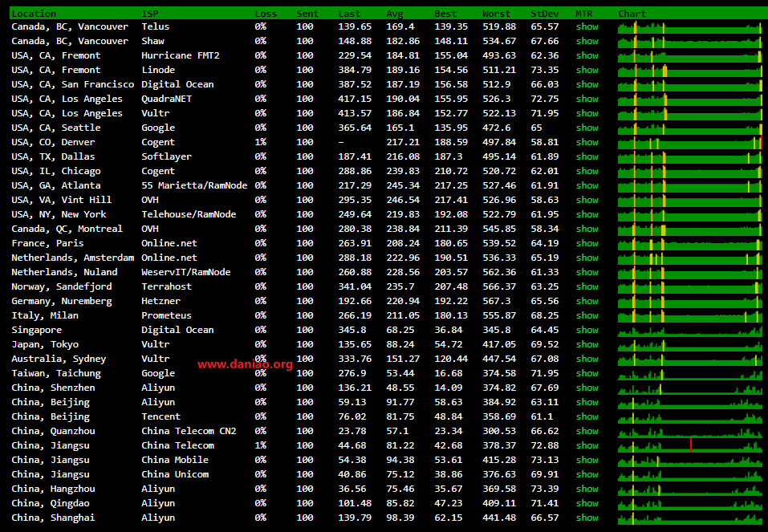Click 'China, Qingdao' location text
Image resolution: width=768 pixels, height=532 pixels.
[51, 504]
